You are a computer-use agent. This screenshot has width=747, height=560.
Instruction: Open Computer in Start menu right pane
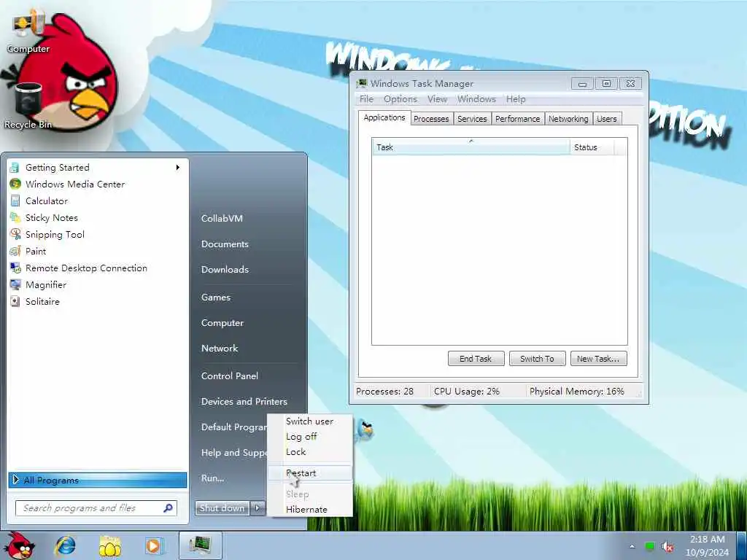[x=222, y=323]
